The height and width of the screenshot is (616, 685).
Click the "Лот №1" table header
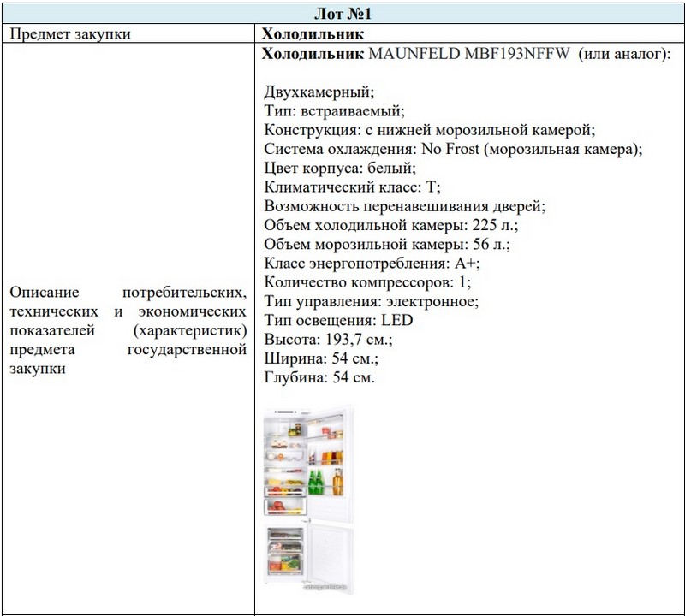click(x=341, y=15)
